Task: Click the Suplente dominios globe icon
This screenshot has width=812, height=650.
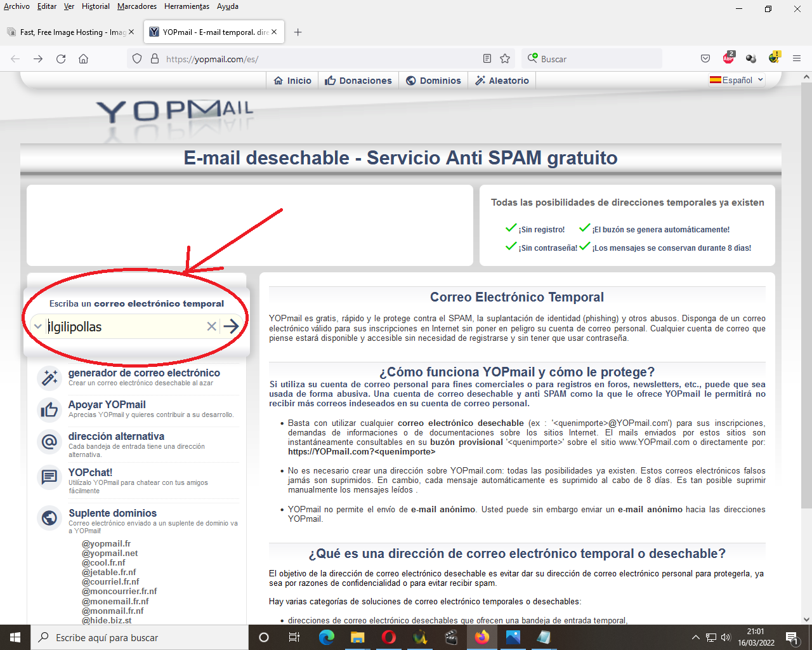Action: click(49, 518)
